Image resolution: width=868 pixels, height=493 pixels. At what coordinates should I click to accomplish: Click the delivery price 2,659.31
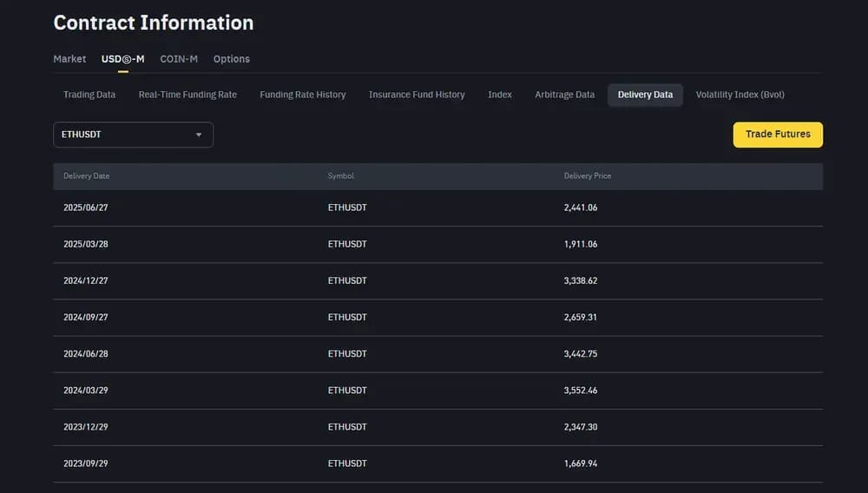pos(581,317)
